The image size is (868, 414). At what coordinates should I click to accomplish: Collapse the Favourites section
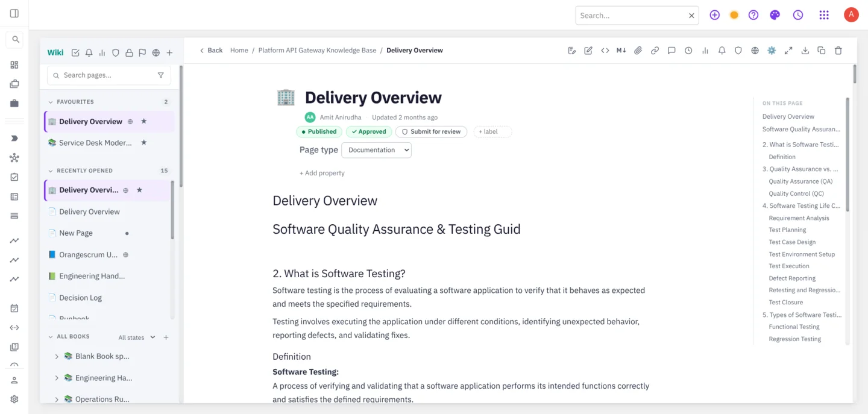[x=51, y=102]
